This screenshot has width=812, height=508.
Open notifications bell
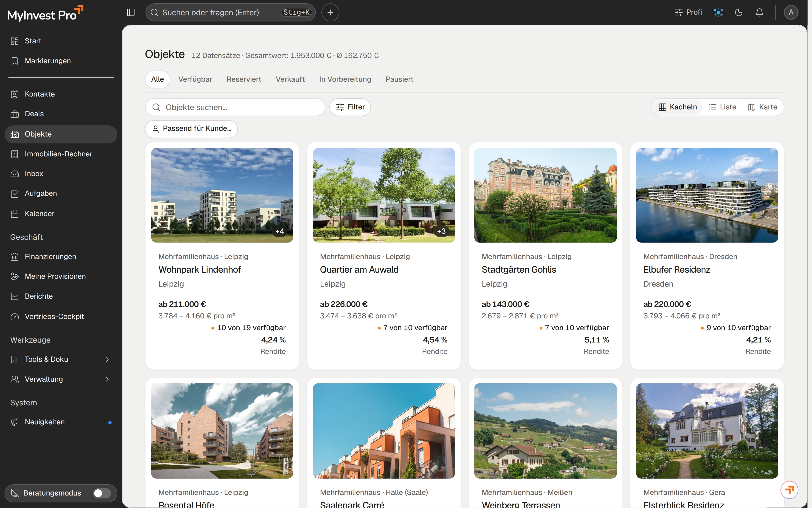[x=759, y=12]
